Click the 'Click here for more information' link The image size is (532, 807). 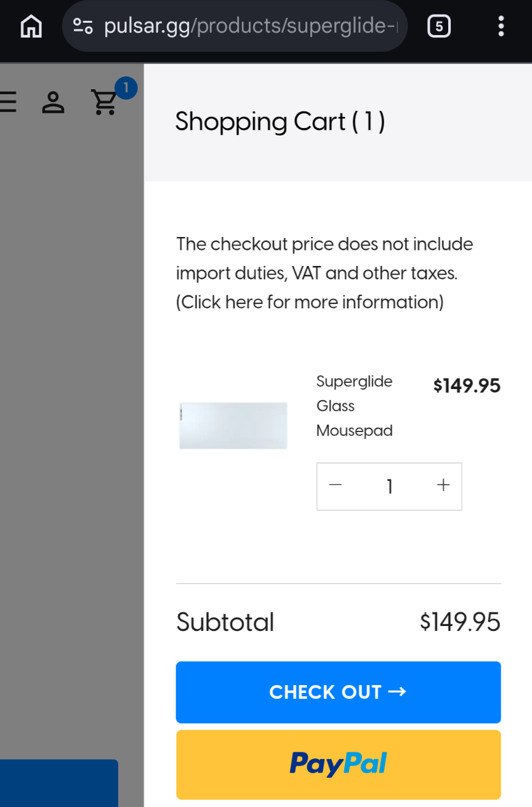tap(310, 302)
